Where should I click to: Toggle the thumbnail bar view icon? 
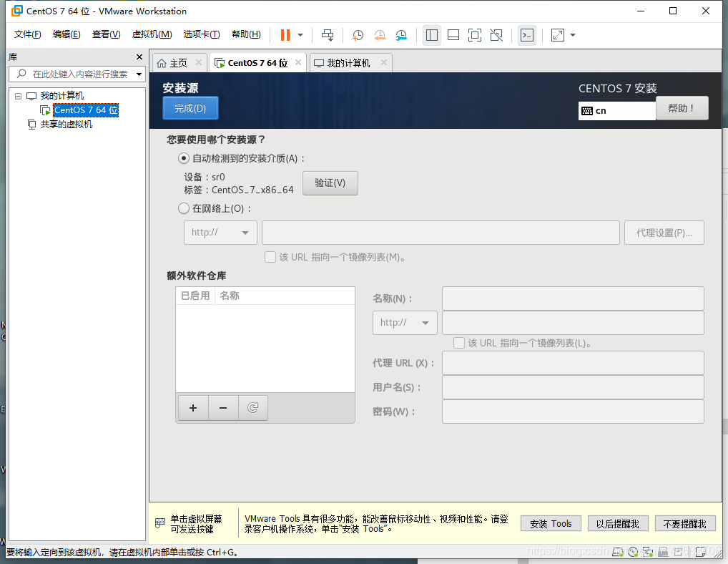[x=453, y=35]
